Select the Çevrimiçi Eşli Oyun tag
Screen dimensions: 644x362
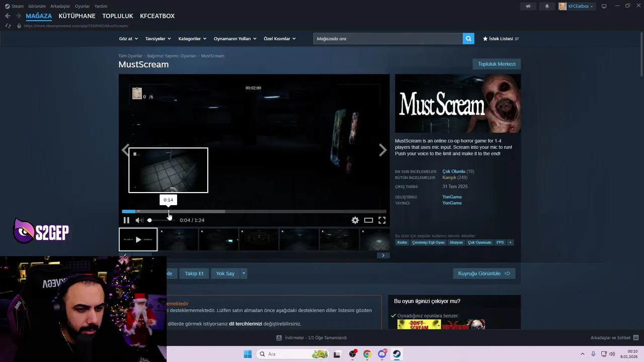(x=428, y=242)
